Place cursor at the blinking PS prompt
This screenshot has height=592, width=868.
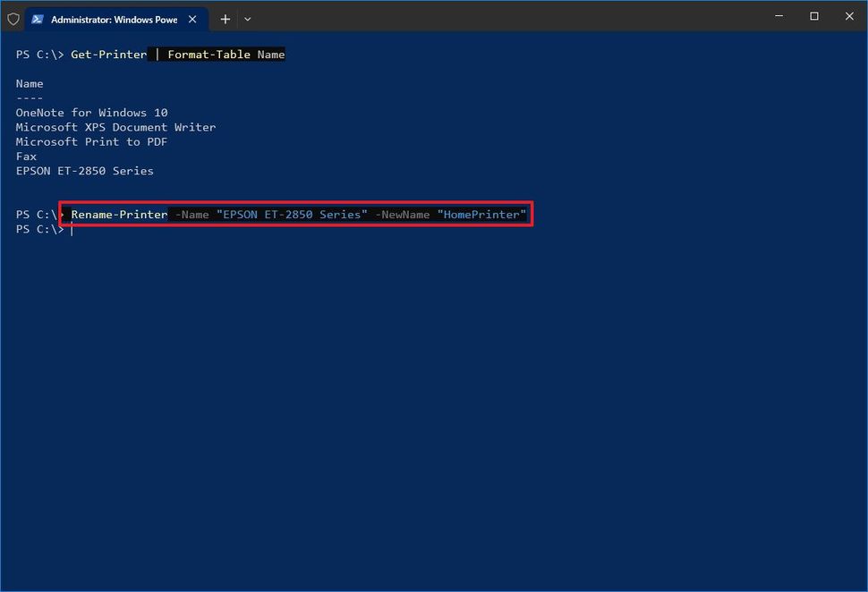point(71,229)
